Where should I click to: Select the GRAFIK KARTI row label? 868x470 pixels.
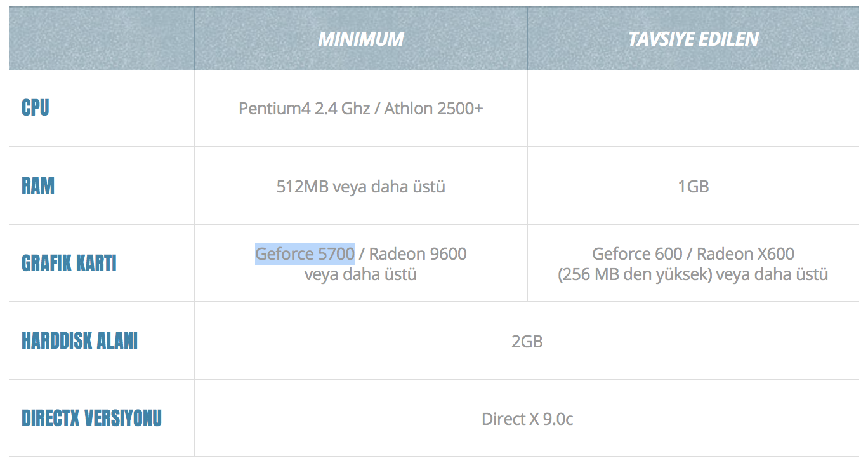[x=69, y=264]
